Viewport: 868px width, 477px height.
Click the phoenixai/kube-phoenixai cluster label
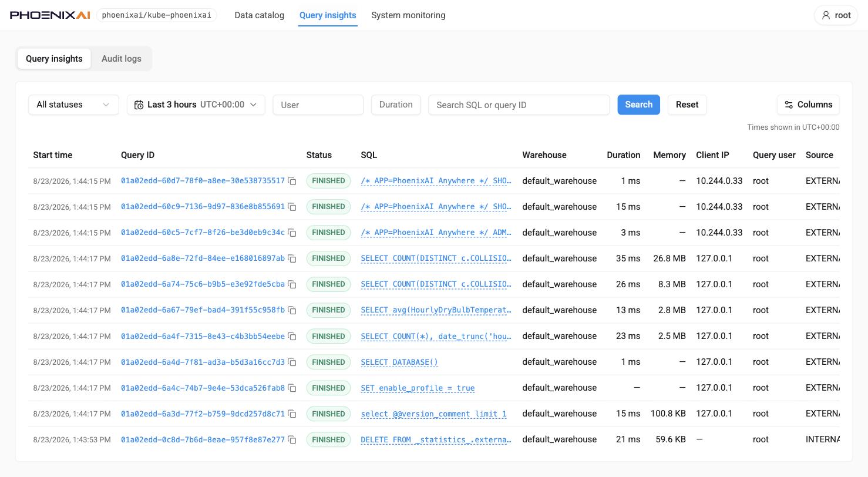[x=156, y=15]
